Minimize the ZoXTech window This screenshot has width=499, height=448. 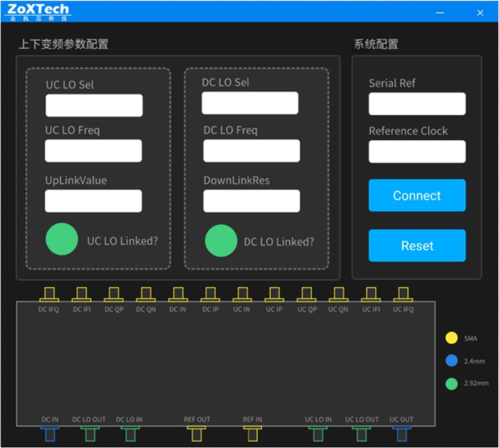point(440,13)
